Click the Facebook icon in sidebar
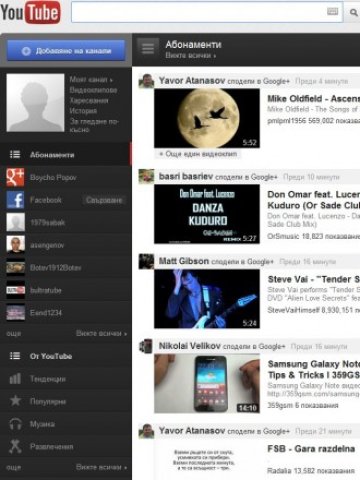This screenshot has height=480, width=360. (x=15, y=200)
